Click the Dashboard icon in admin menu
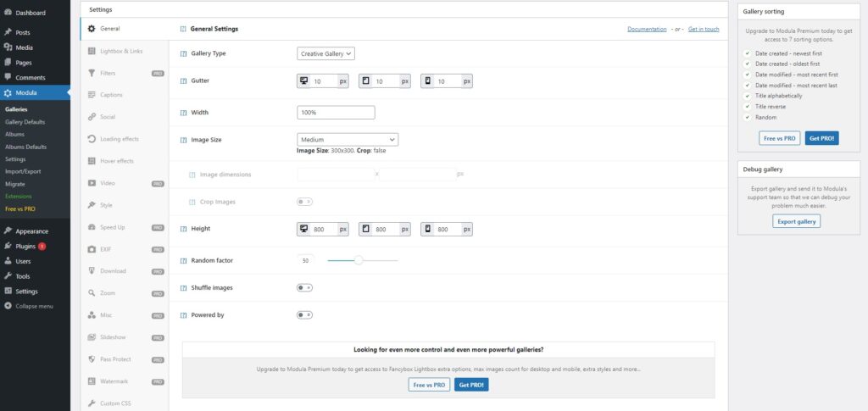Viewport: 868px width, 411px height. tap(8, 13)
